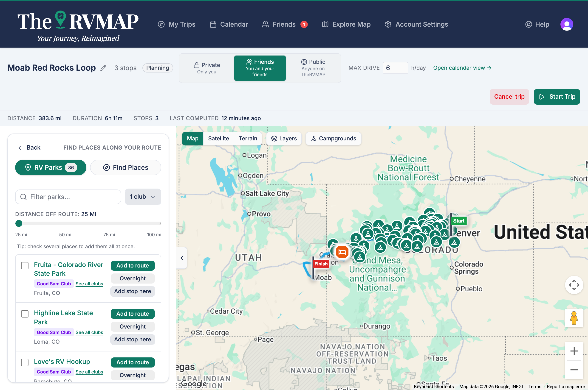The height and width of the screenshot is (390, 588).
Task: Set trip visibility to Friends
Action: tap(260, 68)
